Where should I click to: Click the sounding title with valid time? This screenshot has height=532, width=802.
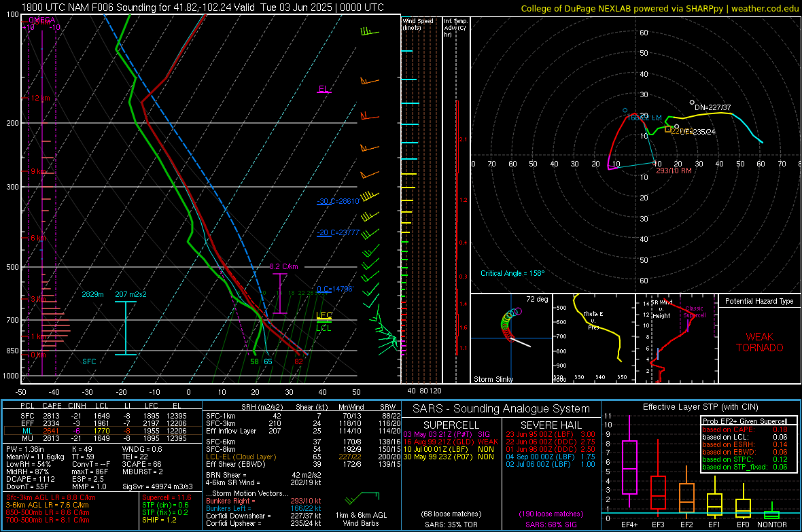203,7
